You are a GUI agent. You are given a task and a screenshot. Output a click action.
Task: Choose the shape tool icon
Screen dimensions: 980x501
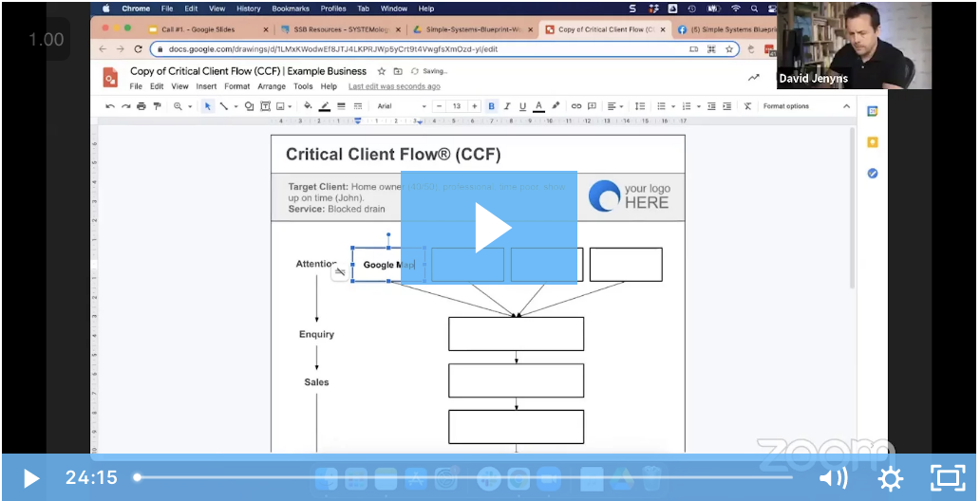(249, 106)
